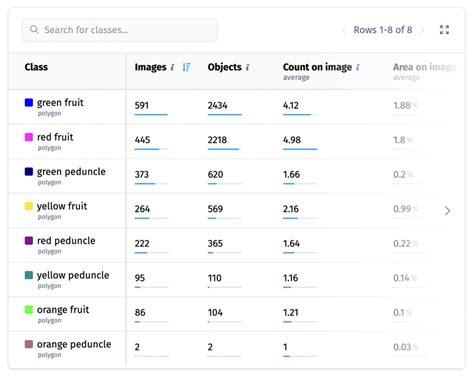Click Objects value 620 for green peduncle
Viewport: 474px width, 379px height.
(215, 174)
